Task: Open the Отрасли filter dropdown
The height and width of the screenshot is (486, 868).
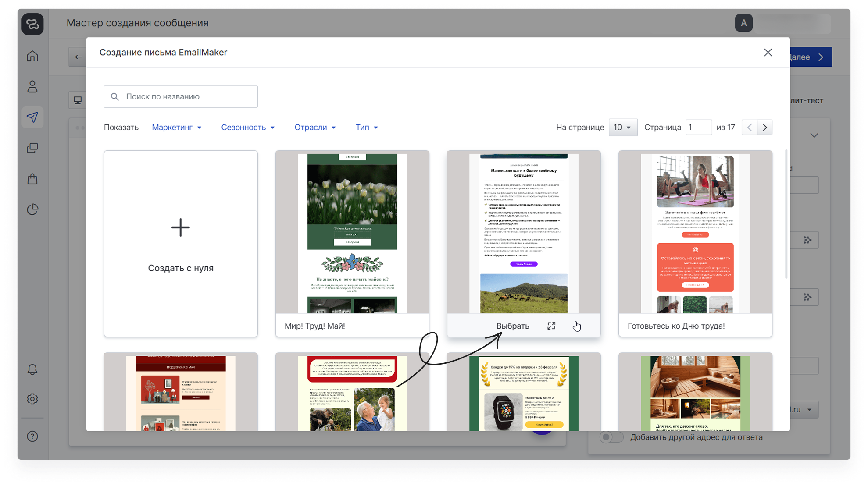Action: 315,128
